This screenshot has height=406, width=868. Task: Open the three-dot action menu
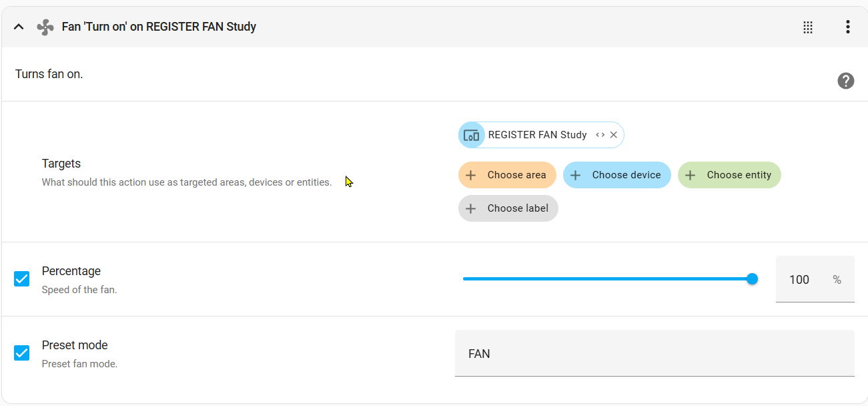click(x=847, y=27)
